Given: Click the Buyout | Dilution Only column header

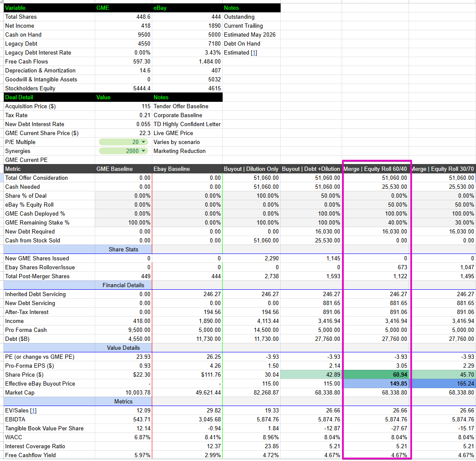Looking at the screenshot, I should (251, 169).
